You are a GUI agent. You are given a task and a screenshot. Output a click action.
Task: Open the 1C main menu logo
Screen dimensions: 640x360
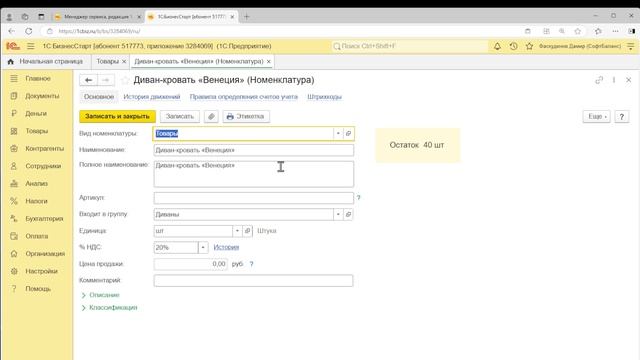coord(13,46)
